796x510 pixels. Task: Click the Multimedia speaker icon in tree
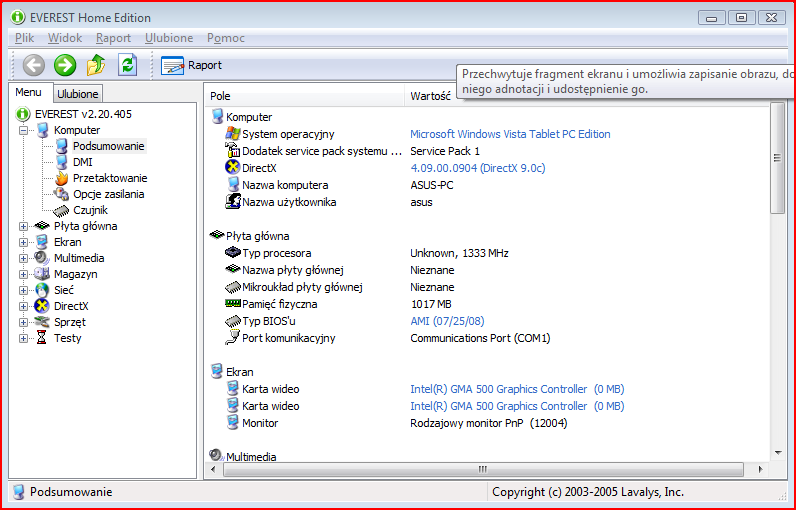(x=42, y=258)
